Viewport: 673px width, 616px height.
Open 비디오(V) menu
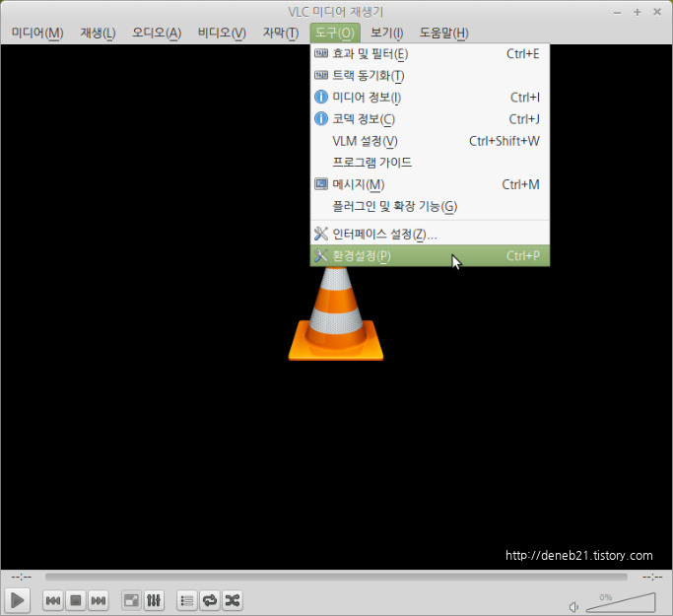222,33
